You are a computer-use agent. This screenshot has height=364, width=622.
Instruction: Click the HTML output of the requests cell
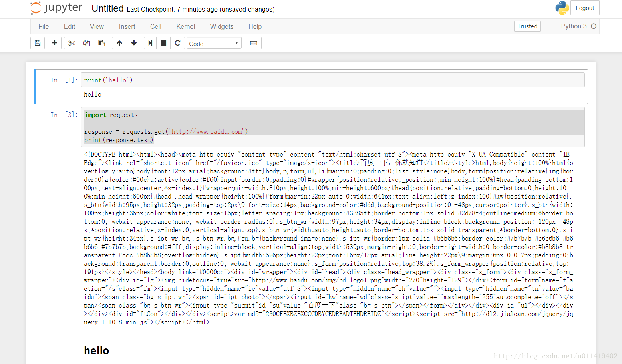(x=328, y=238)
